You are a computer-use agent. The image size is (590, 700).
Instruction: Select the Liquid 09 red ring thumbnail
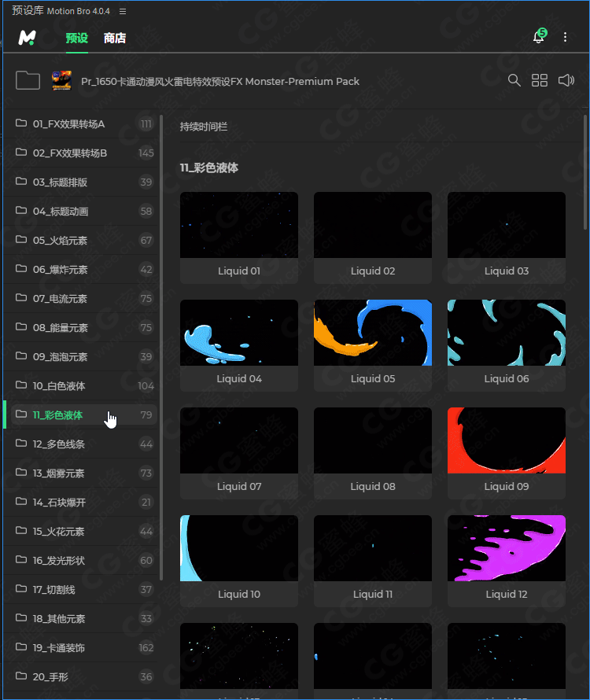[507, 440]
